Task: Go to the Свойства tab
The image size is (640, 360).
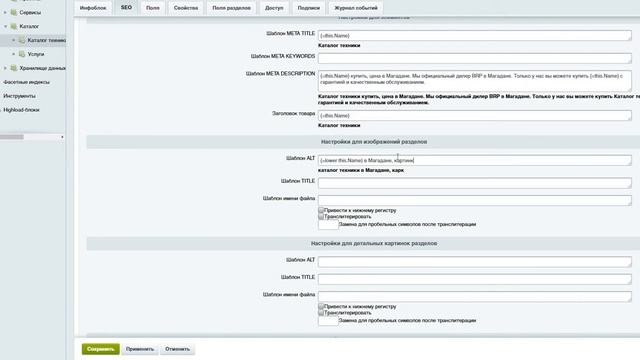Action: click(x=186, y=8)
